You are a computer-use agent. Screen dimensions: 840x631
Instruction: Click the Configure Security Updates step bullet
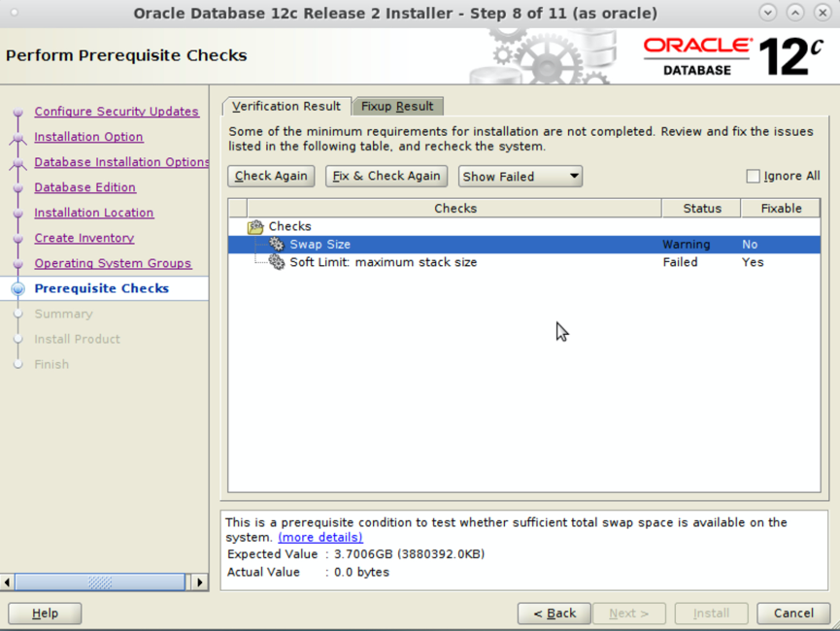coord(18,112)
